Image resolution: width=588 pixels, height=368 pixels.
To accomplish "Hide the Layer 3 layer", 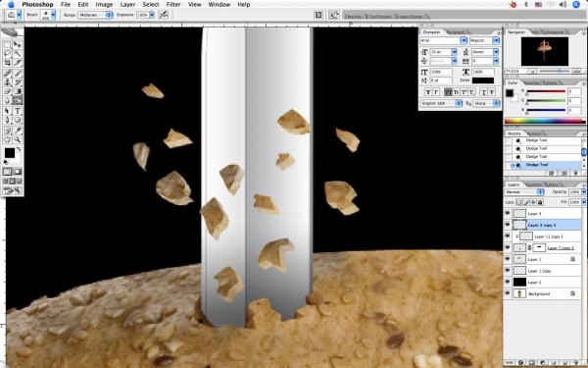I will coord(508,213).
